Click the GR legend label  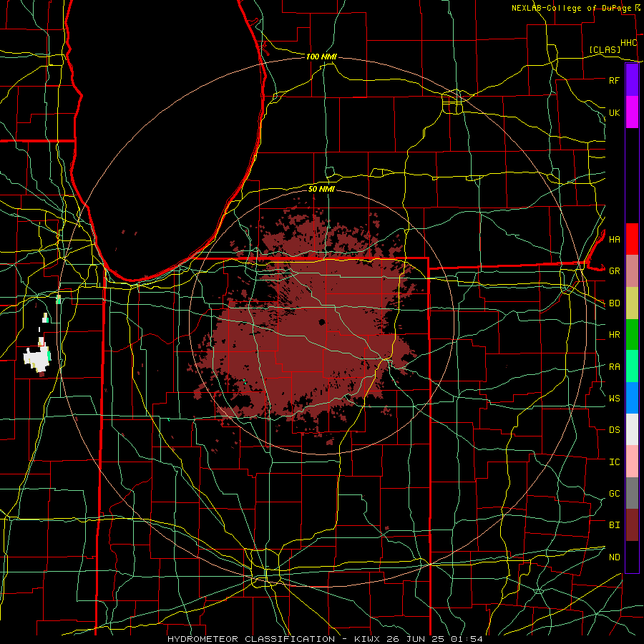614,271
